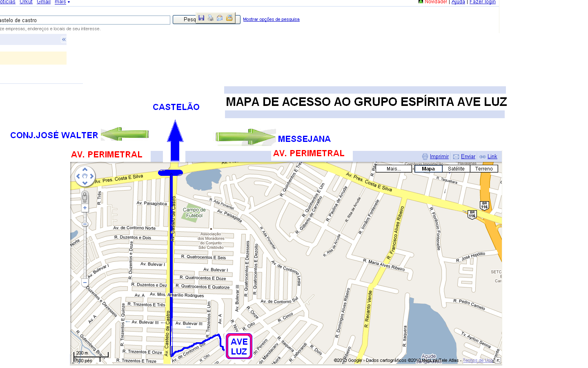This screenshot has height=368, width=588.
Task: Click the printer icon beside Imprimir
Action: pos(425,157)
